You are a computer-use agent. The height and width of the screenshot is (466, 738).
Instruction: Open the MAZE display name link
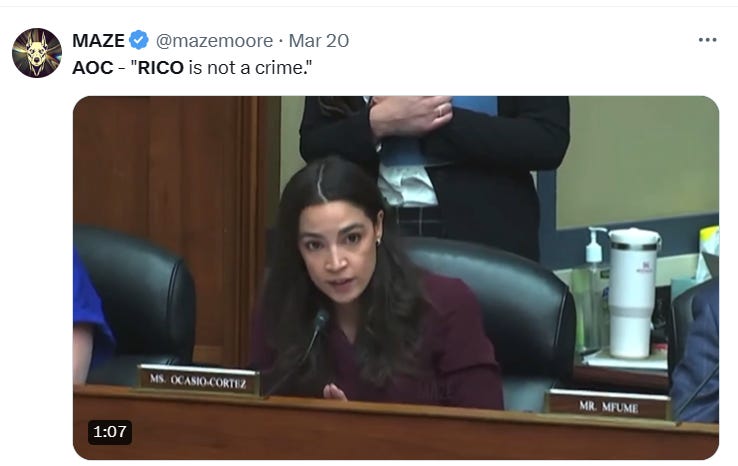98,40
